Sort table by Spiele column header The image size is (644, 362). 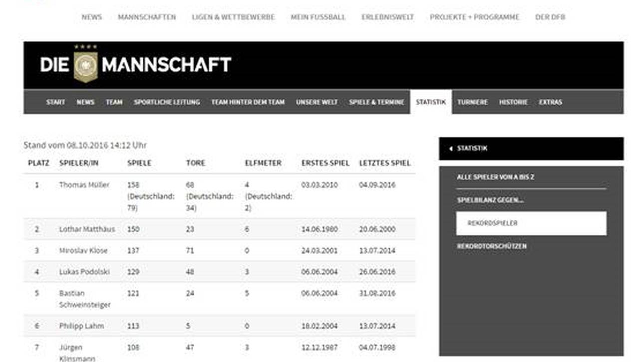click(139, 163)
